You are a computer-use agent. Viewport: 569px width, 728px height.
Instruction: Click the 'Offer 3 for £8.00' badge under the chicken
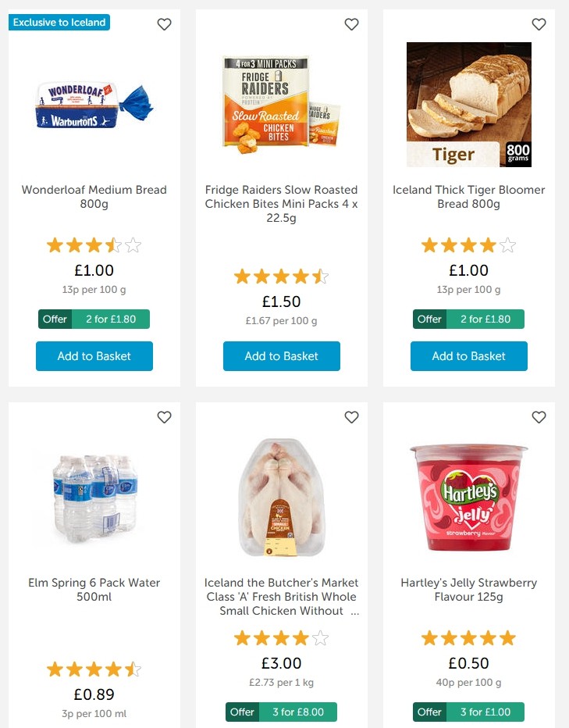click(281, 712)
